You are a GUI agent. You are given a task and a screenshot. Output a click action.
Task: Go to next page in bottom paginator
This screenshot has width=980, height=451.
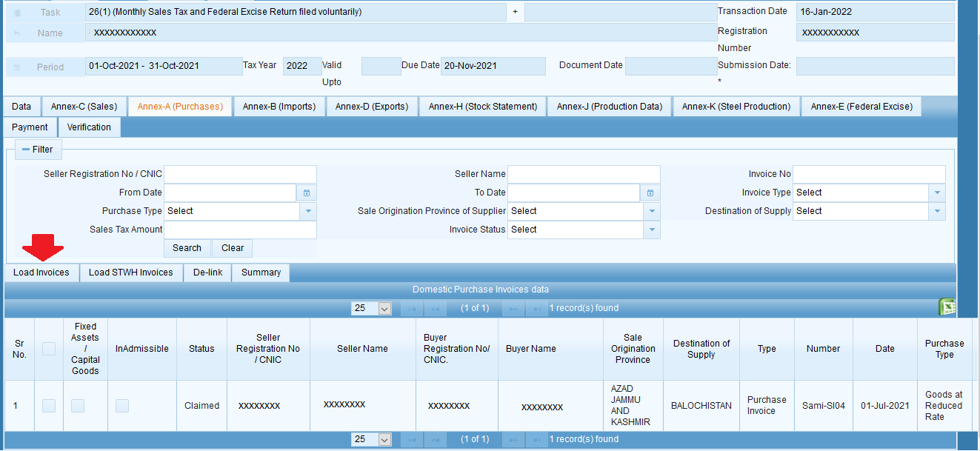tap(513, 440)
